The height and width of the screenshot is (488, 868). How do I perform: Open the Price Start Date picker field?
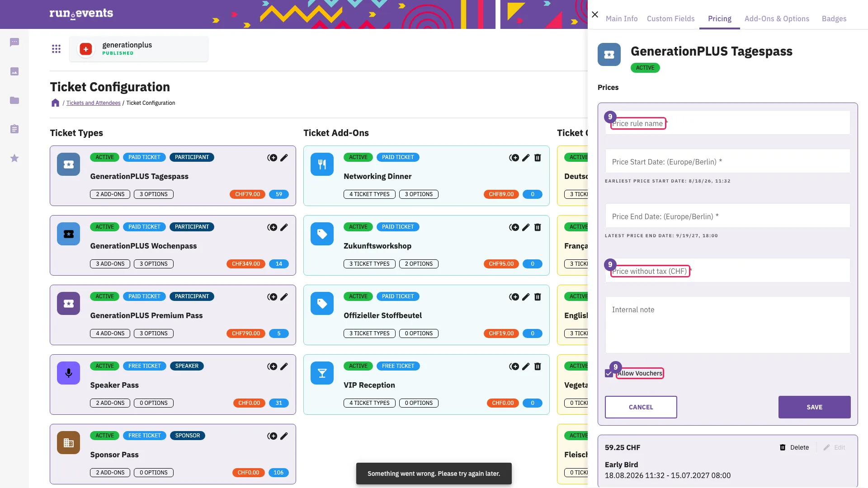pyautogui.click(x=728, y=161)
